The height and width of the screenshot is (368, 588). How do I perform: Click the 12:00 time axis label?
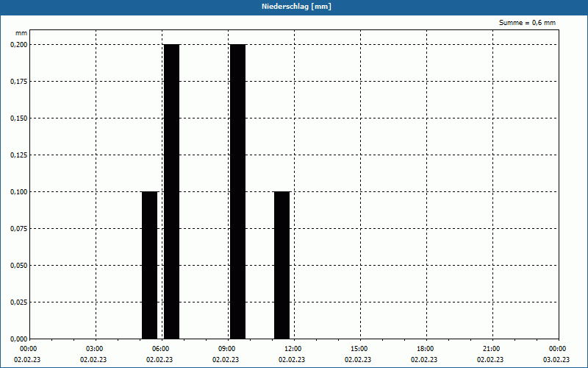click(x=293, y=349)
